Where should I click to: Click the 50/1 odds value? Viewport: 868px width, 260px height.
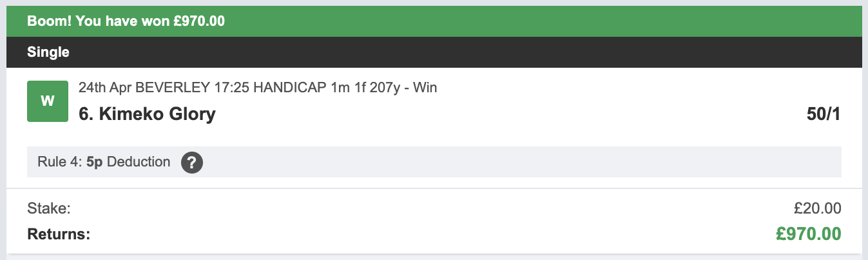pyautogui.click(x=823, y=114)
